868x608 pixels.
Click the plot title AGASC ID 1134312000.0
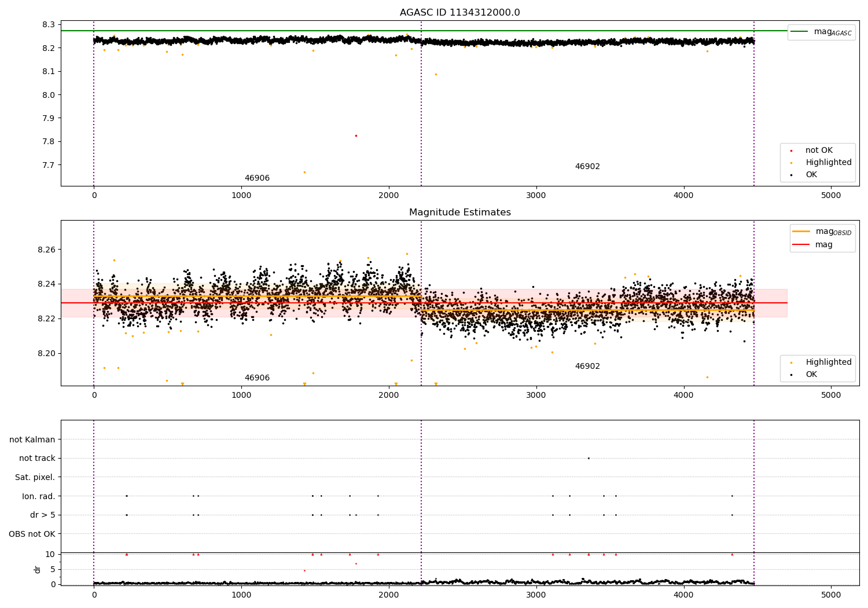(x=459, y=13)
